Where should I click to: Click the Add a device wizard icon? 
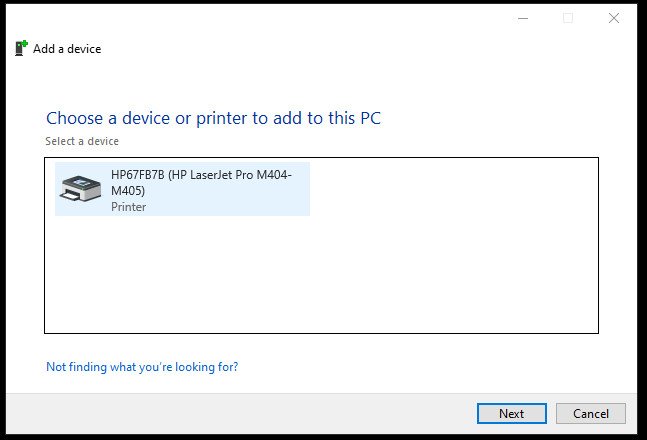pyautogui.click(x=21, y=48)
